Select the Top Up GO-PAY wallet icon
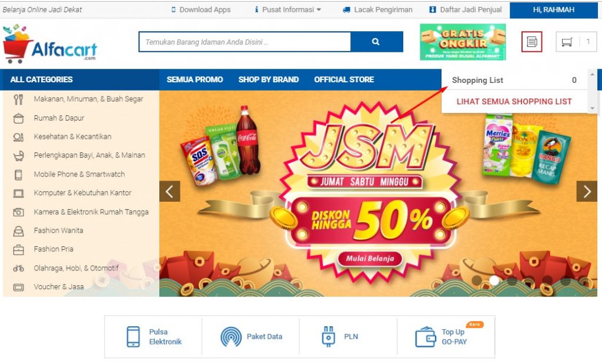 [x=426, y=337]
